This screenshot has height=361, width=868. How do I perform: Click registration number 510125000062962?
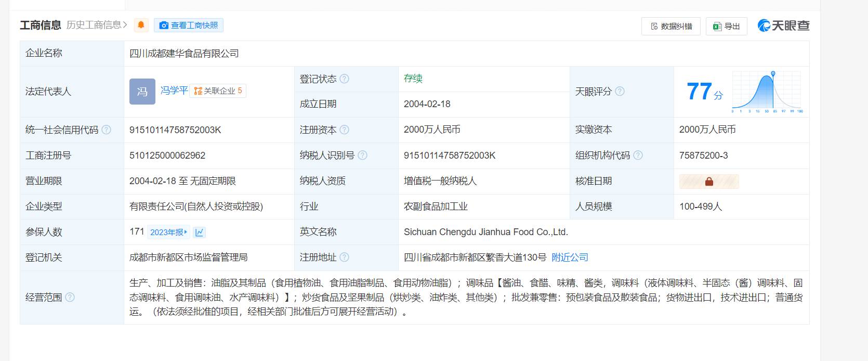[x=167, y=155]
